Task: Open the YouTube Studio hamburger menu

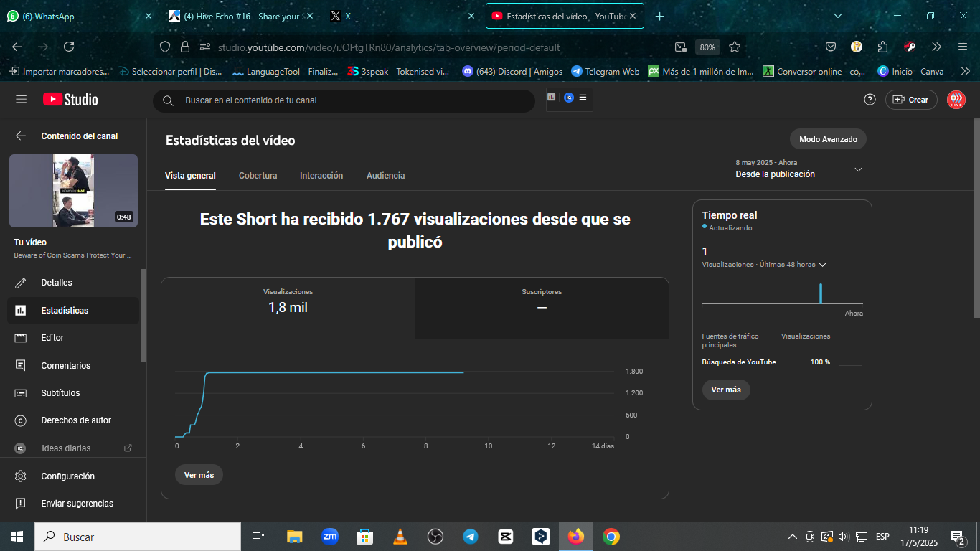Action: tap(21, 100)
